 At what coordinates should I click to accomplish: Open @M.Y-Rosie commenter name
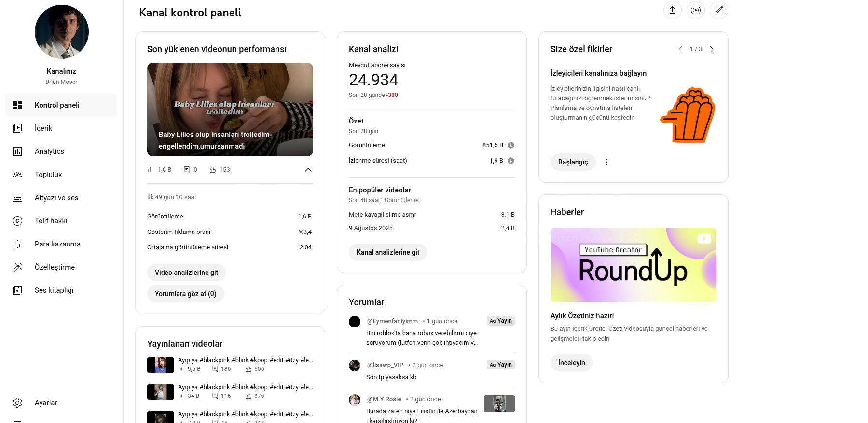click(384, 399)
